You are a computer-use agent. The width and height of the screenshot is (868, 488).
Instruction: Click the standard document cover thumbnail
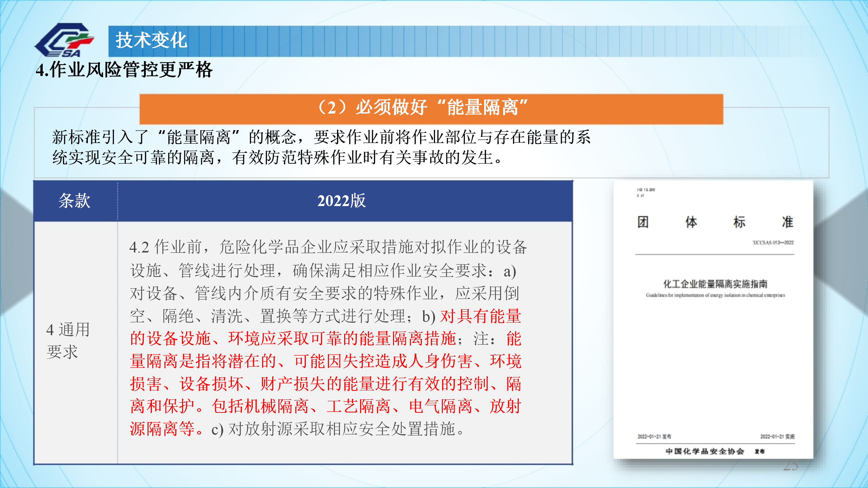(x=713, y=319)
